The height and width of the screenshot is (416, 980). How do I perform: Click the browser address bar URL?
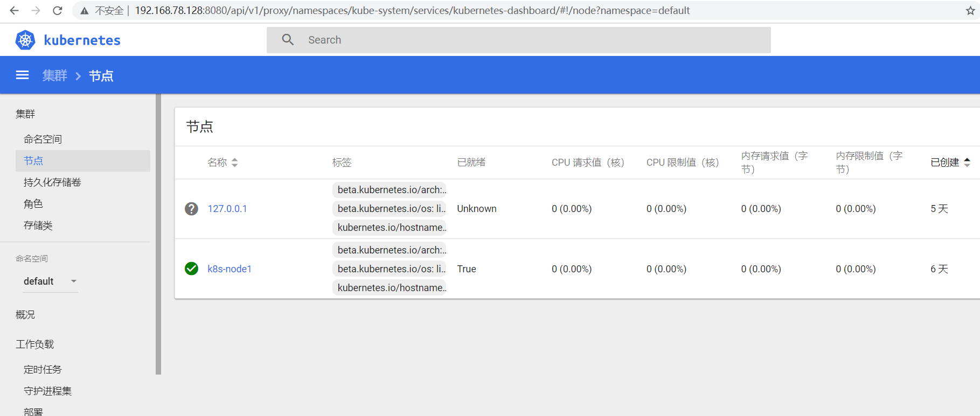click(x=412, y=11)
